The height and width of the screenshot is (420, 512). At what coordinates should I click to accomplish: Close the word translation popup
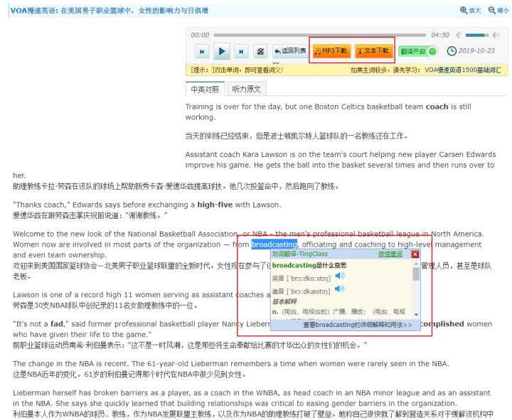[x=415, y=254]
